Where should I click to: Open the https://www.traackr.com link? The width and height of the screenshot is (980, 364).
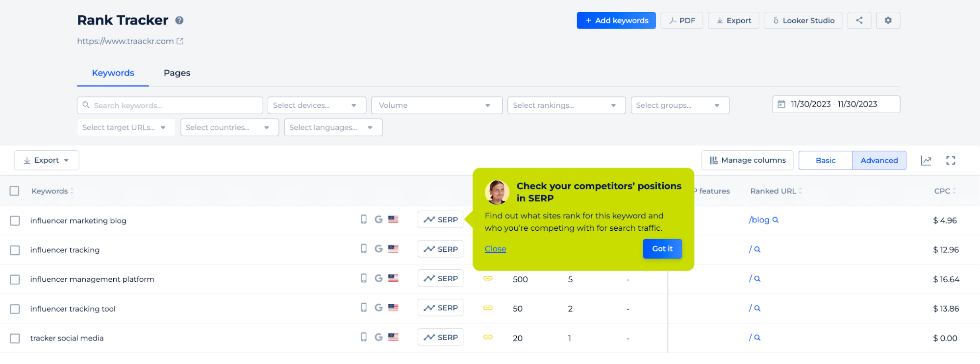click(x=126, y=41)
